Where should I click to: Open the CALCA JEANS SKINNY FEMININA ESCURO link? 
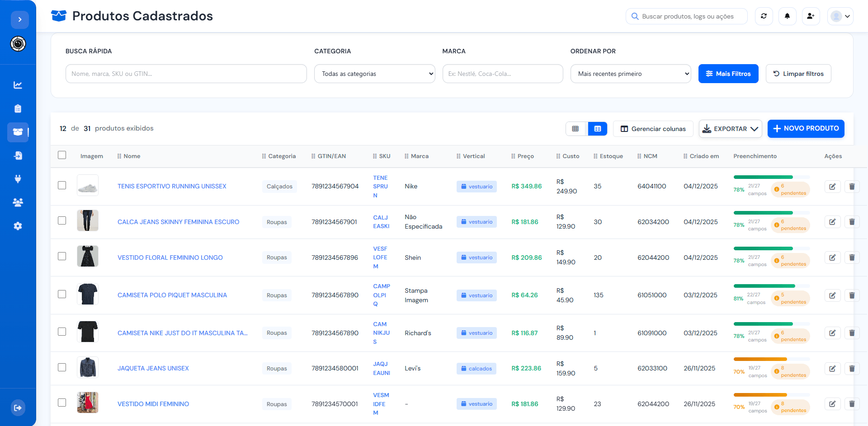click(x=178, y=222)
